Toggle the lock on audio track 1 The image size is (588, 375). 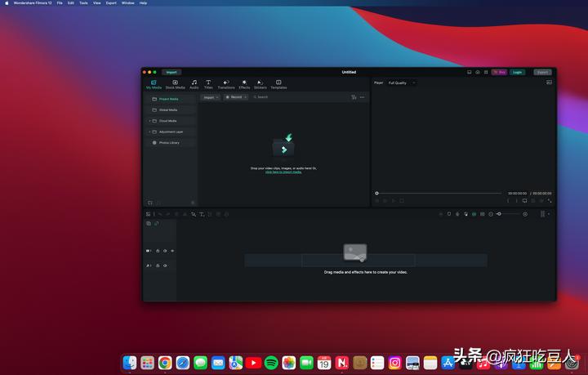(157, 266)
